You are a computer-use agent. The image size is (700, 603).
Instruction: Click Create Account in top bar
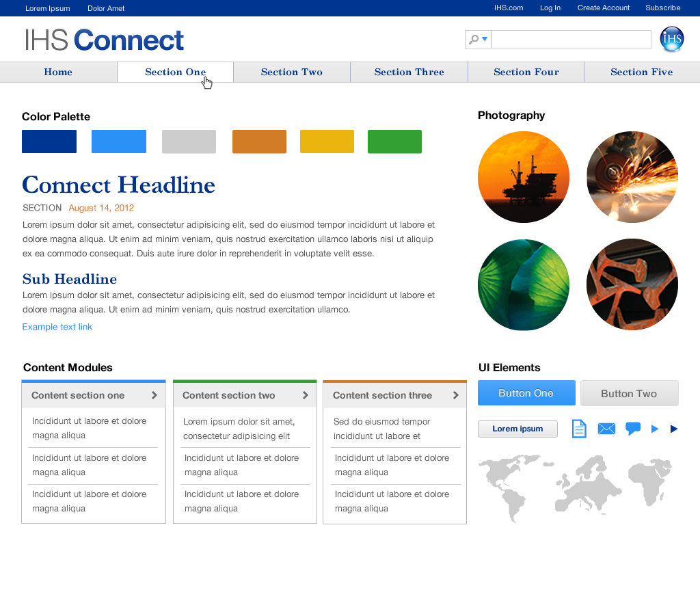(603, 8)
